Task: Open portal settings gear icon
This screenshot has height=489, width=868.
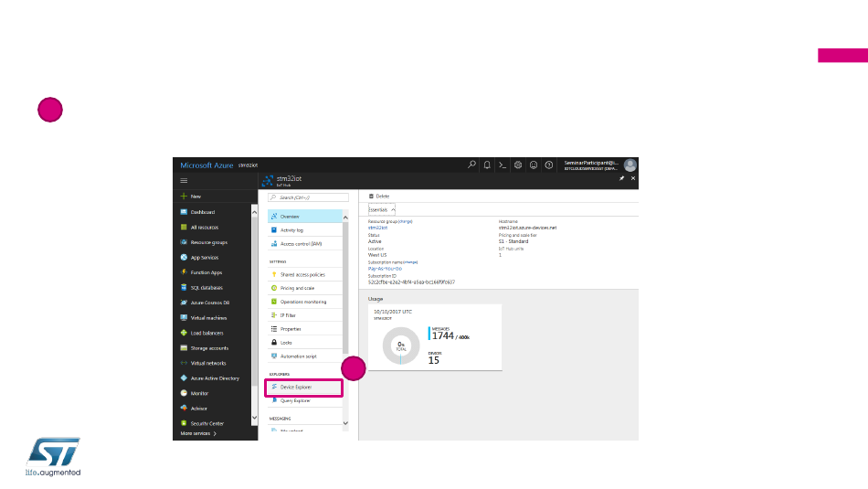Action: click(x=517, y=165)
